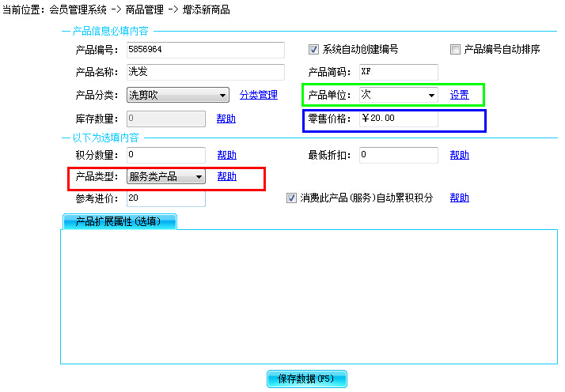565x392 pixels.
Task: Open 帮助 link next to 库存数量
Action: click(226, 119)
